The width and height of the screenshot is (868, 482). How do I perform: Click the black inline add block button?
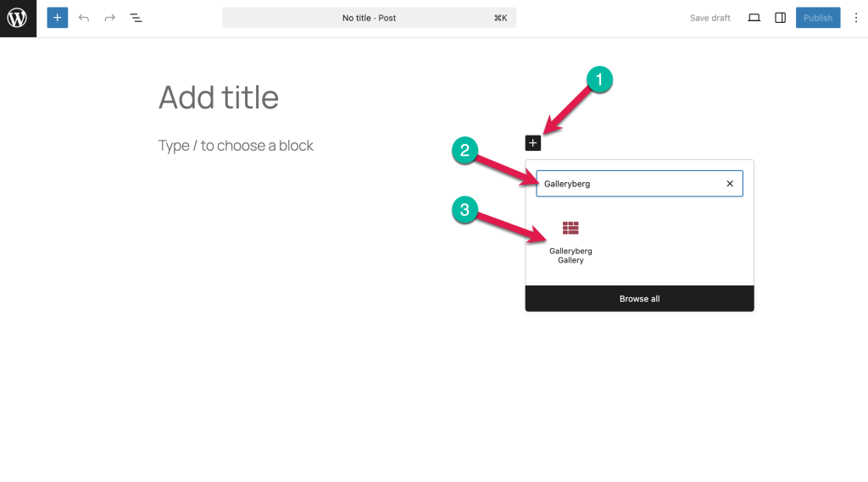[x=532, y=143]
